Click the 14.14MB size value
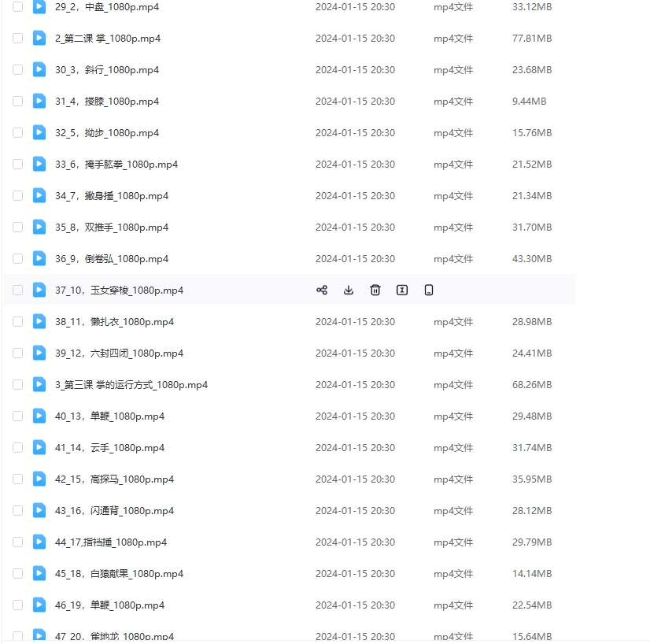Viewport: 650px width, 644px height. click(532, 575)
